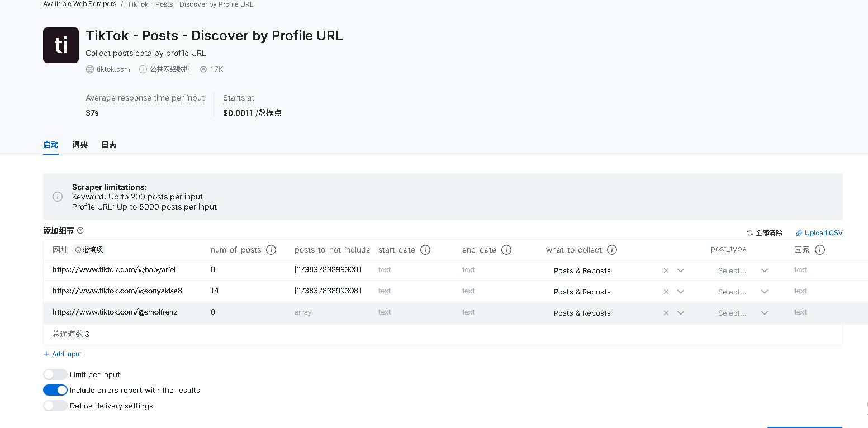Click the plus icon of Add input
Screen dimensions: 868x428
click(46, 354)
